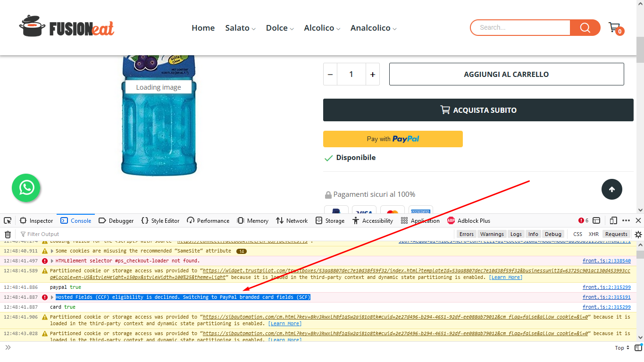The width and height of the screenshot is (644, 362).
Task: Click the FUSIONeat logo
Action: point(67,26)
